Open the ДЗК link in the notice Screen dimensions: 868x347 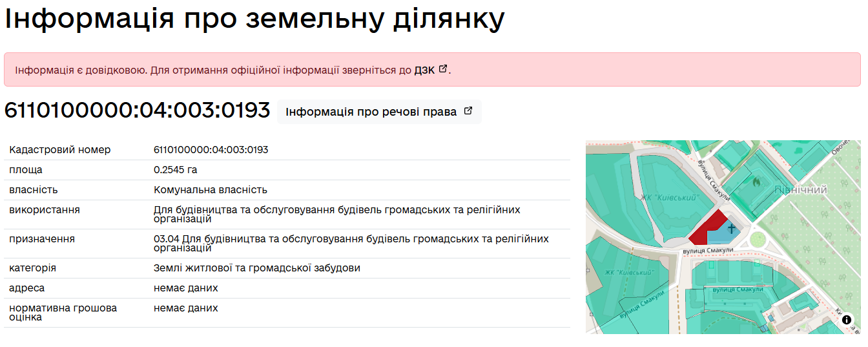point(424,70)
